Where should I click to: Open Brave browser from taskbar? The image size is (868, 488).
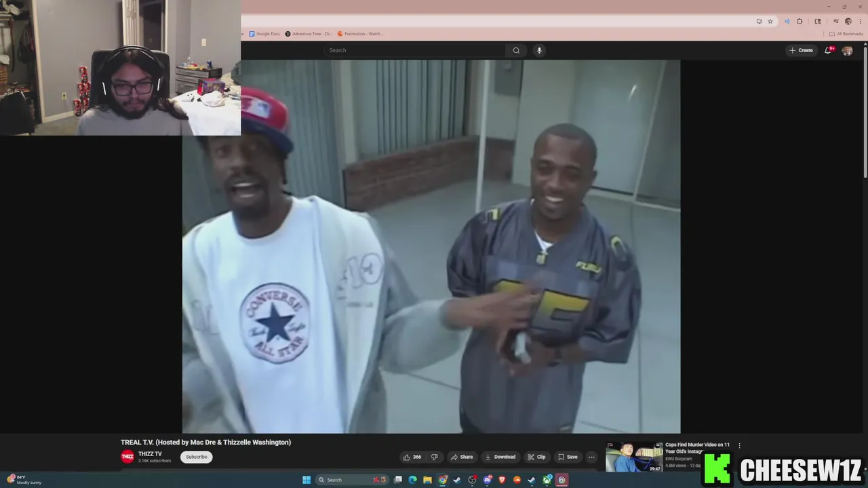click(x=502, y=480)
